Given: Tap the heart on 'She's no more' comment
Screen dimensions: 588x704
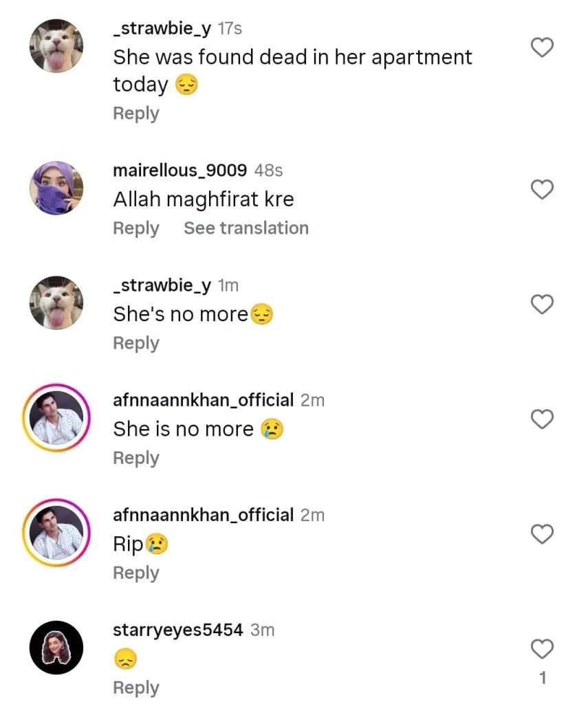Looking at the screenshot, I should click(x=542, y=304).
